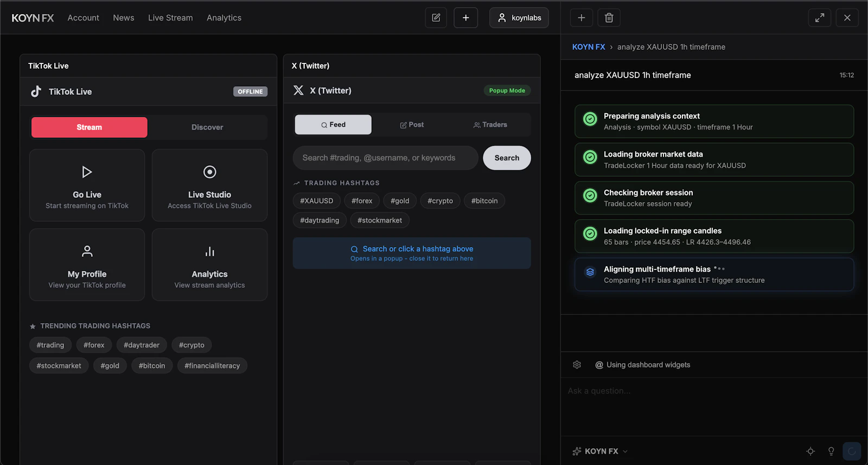Viewport: 868px width, 465px height.
Task: Open the Analytics nav item
Action: [224, 18]
